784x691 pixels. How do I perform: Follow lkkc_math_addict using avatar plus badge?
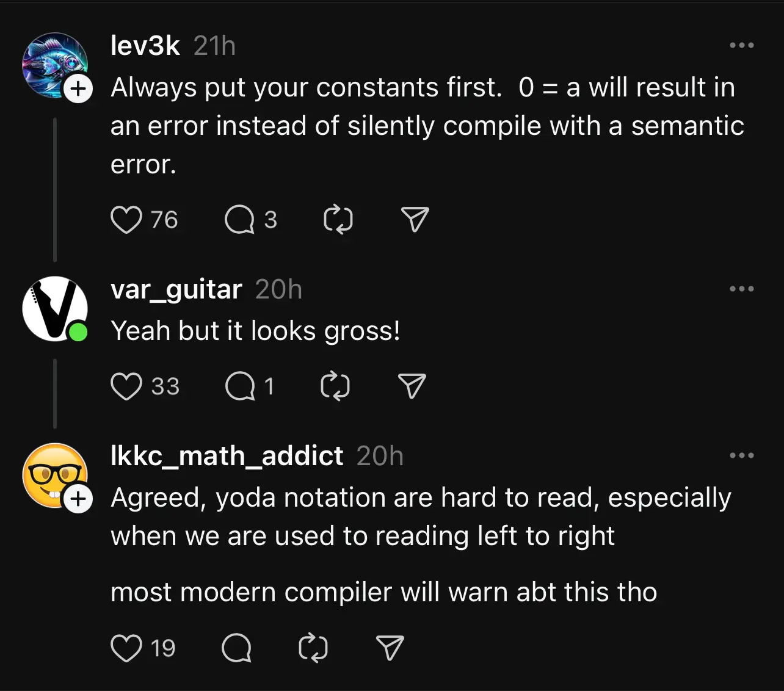coord(78,499)
